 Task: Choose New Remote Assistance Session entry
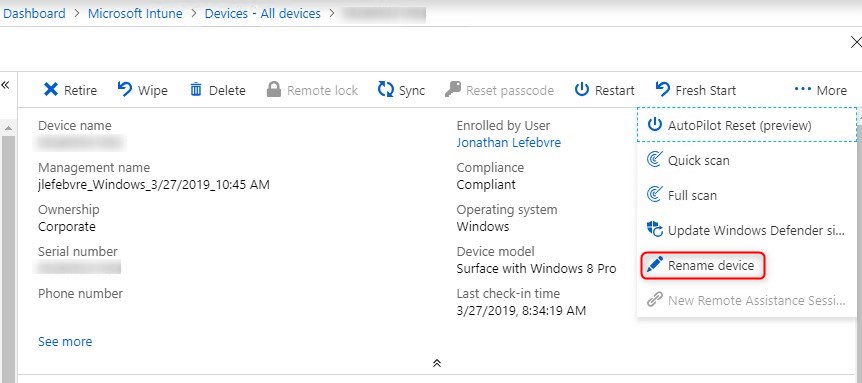(x=747, y=301)
